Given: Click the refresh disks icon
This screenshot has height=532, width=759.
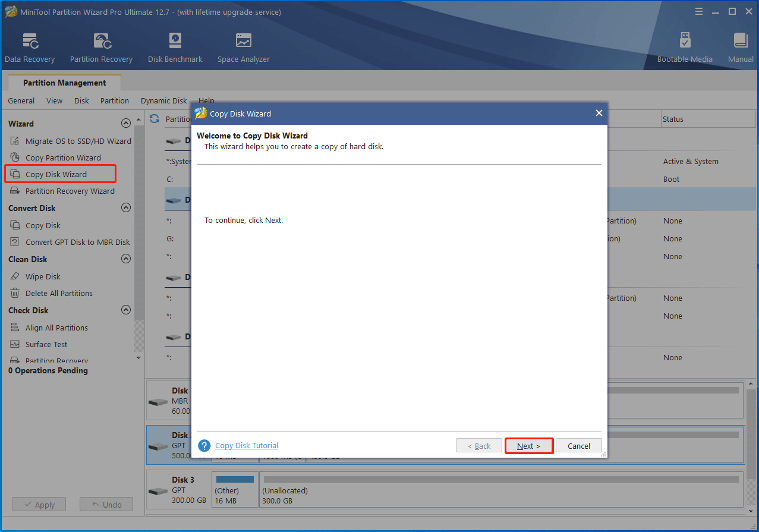Looking at the screenshot, I should tap(154, 118).
